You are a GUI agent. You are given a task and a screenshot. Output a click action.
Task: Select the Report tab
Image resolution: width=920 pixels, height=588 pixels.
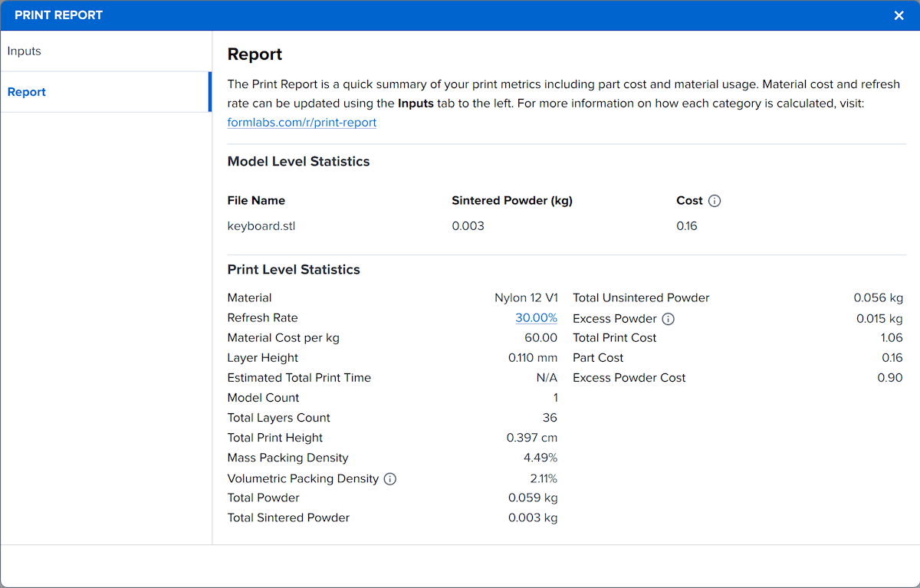(x=105, y=92)
